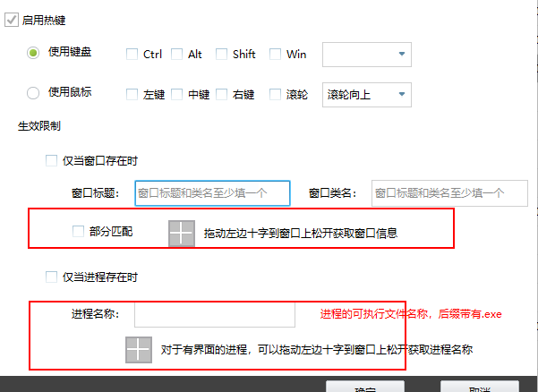Click the 窗口标题 input field

(212, 193)
